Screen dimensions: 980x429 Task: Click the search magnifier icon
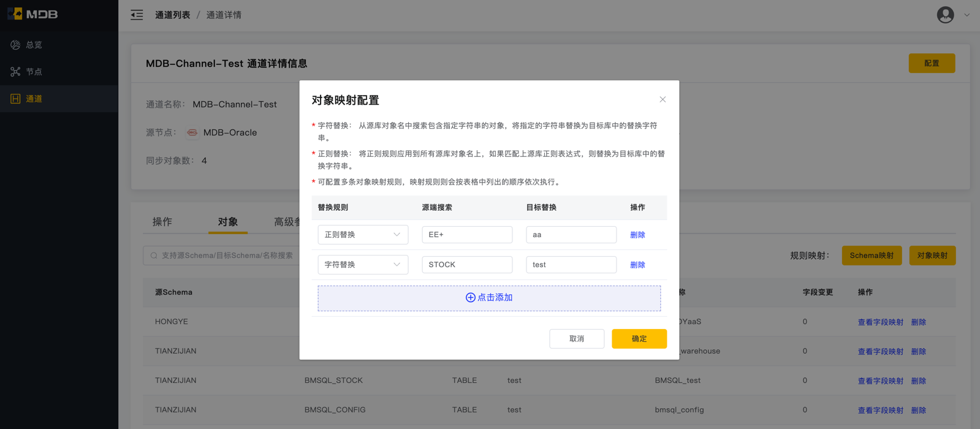(x=154, y=256)
